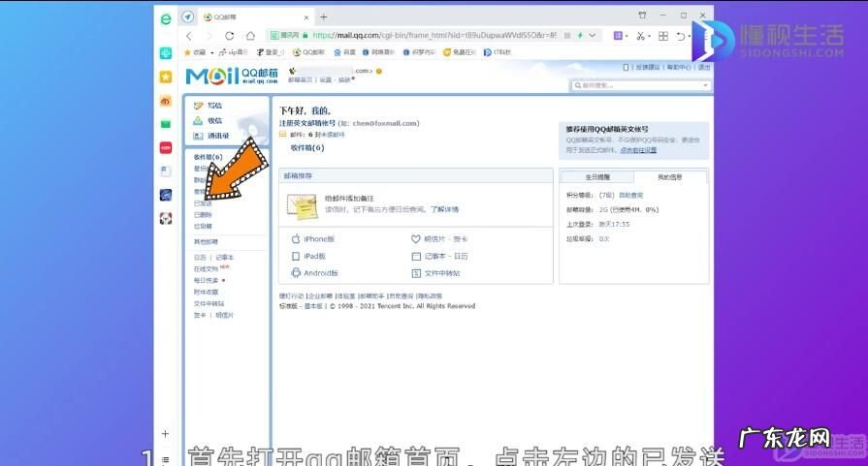This screenshot has width=868, height=466.
Task: Open 文件中转站 link in main panel
Action: pos(442,273)
